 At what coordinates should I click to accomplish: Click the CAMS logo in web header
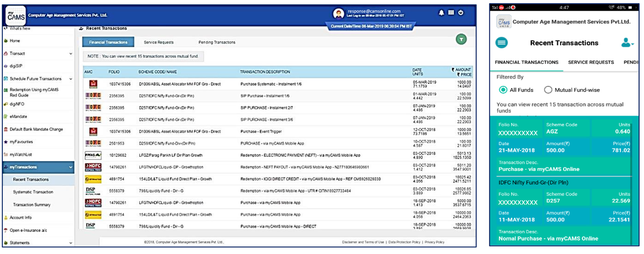16,16
